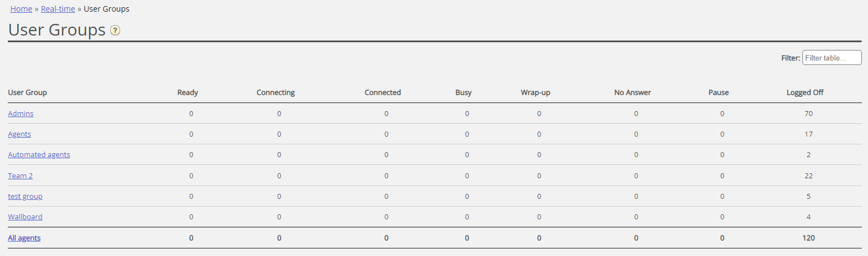The width and height of the screenshot is (868, 256).
Task: Sort by Connecting column header
Action: 275,92
